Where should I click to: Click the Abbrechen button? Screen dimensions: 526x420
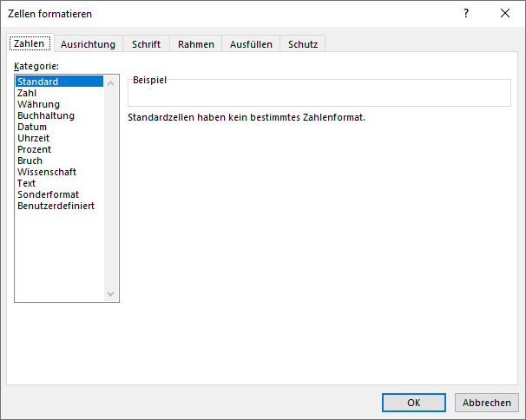click(x=486, y=403)
